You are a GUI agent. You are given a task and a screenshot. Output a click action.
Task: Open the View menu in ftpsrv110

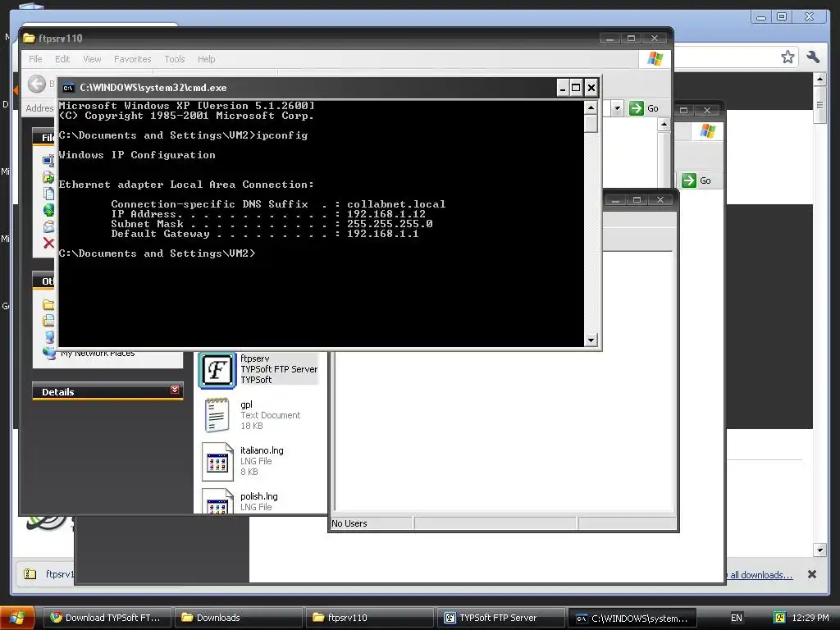92,59
